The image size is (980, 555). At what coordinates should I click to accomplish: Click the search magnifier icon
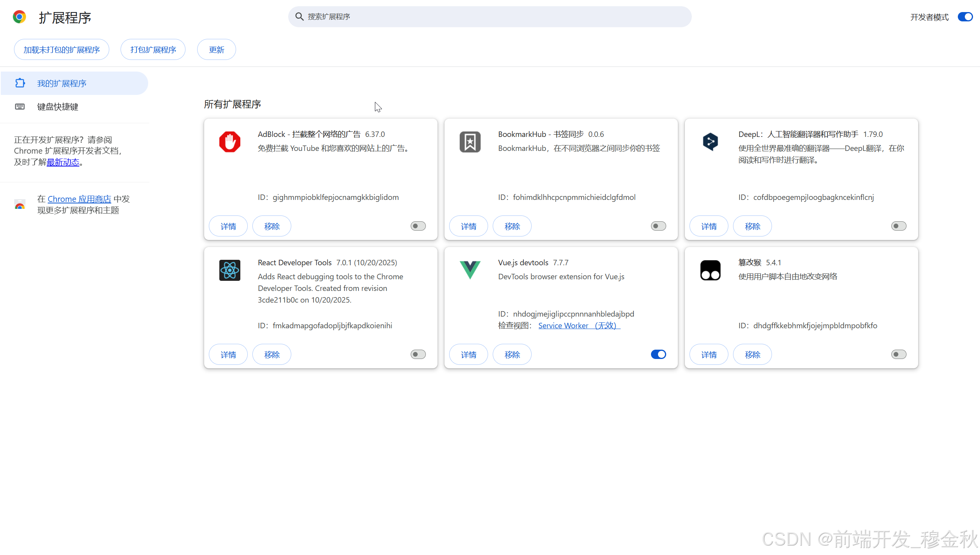point(299,17)
